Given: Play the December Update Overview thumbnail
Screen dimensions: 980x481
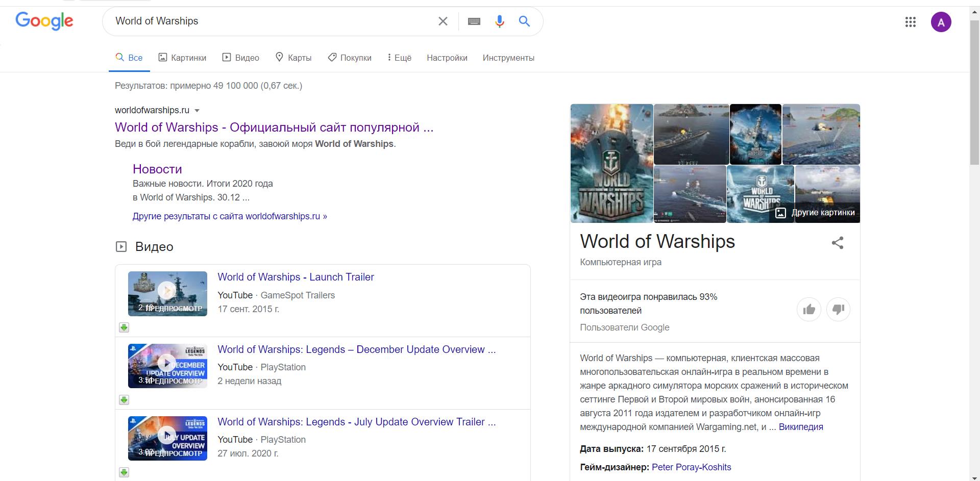Looking at the screenshot, I should point(167,366).
